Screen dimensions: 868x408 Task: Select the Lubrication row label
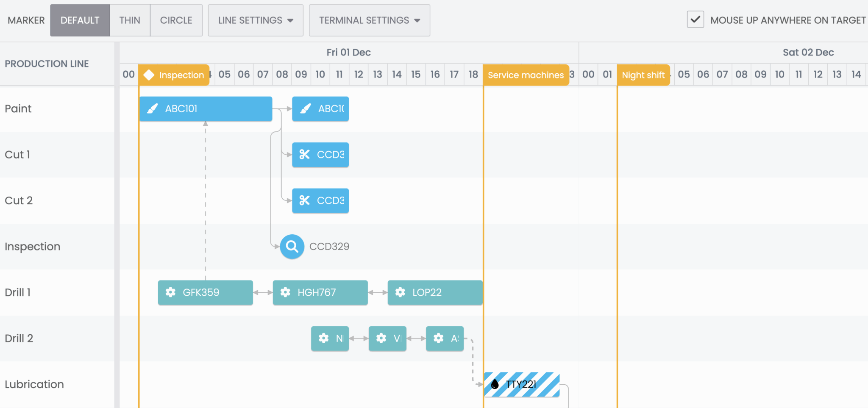coord(34,384)
